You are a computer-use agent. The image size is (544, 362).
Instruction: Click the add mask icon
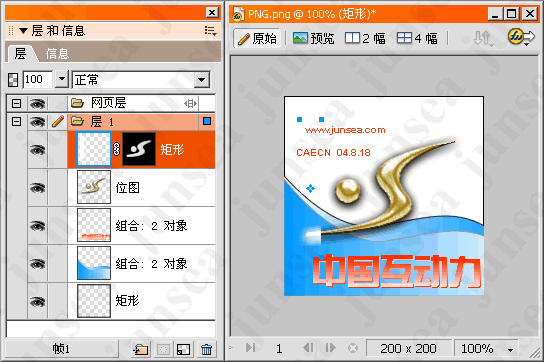tap(163, 349)
